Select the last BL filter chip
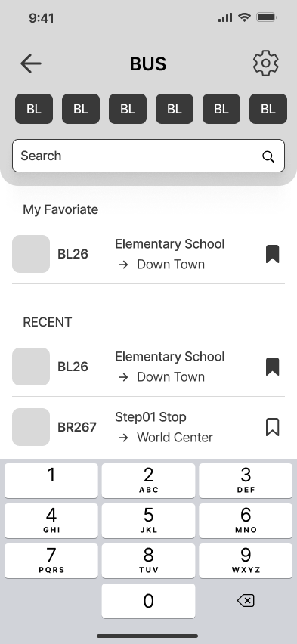This screenshot has width=297, height=644. coord(268,109)
